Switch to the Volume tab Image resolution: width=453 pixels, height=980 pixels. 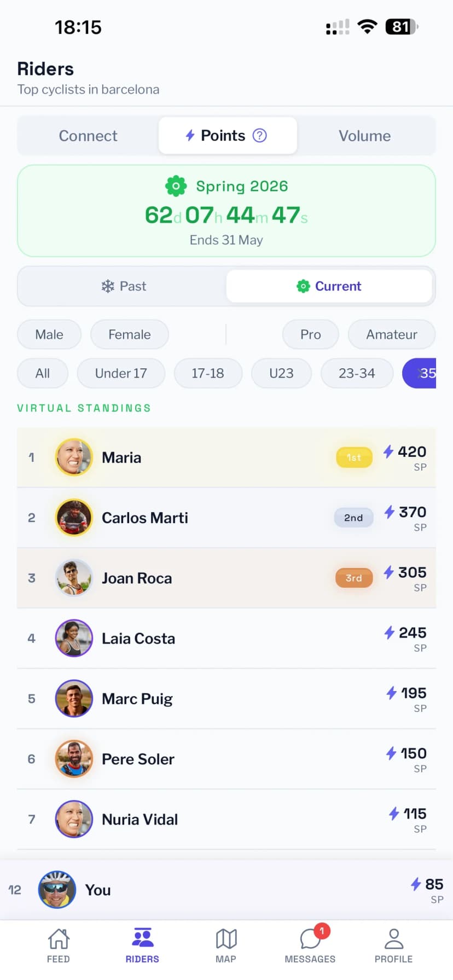(x=364, y=135)
